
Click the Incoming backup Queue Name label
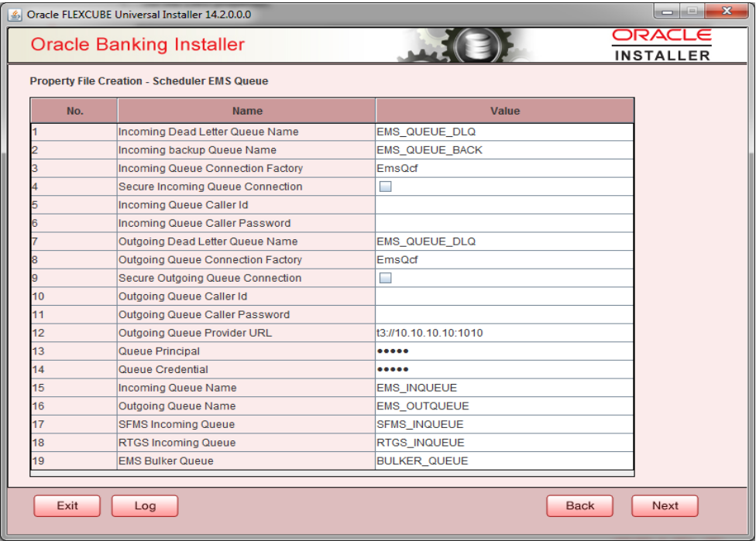198,150
